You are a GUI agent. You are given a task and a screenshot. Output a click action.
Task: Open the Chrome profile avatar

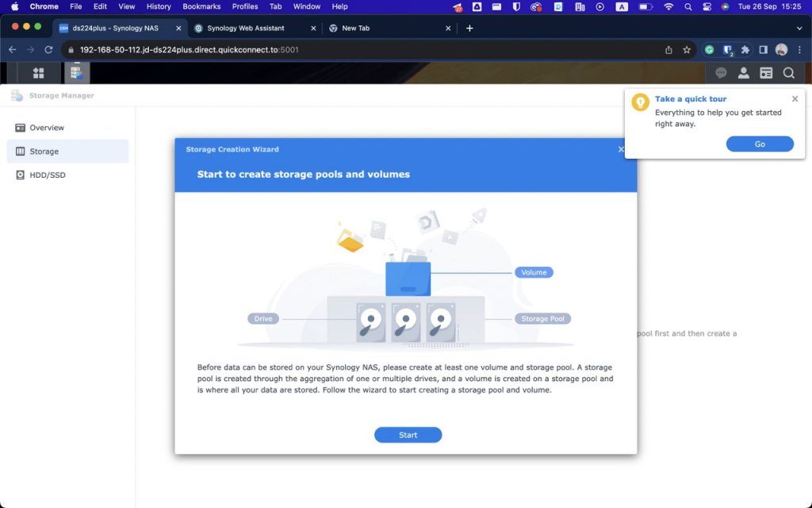click(x=781, y=50)
